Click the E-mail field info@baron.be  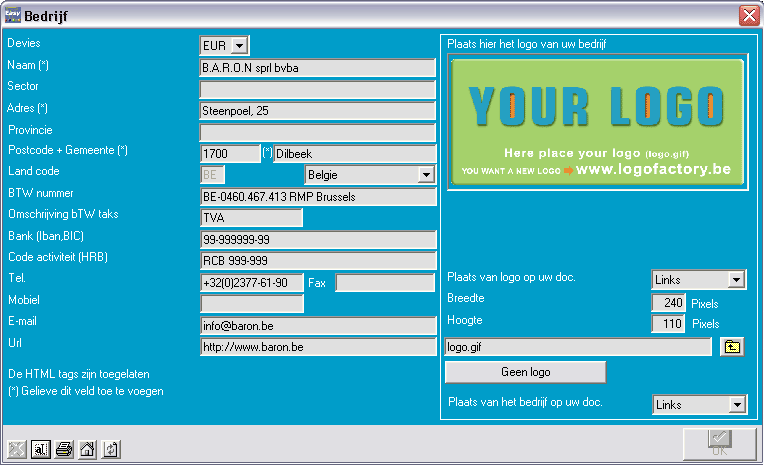[x=317, y=325]
